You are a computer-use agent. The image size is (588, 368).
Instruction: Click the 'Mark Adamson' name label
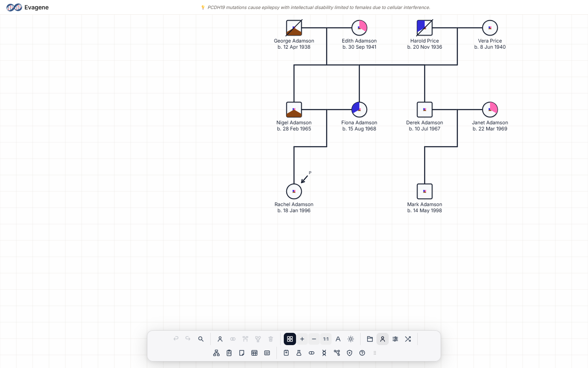click(425, 204)
